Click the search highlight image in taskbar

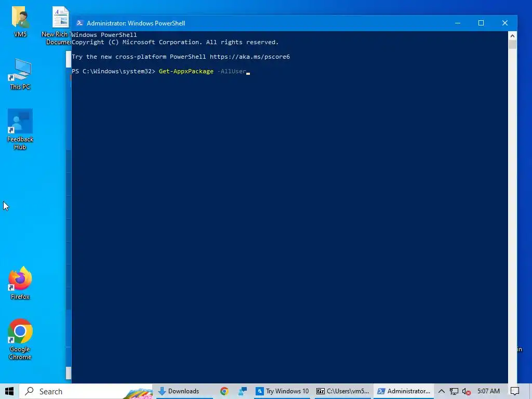(x=138, y=393)
